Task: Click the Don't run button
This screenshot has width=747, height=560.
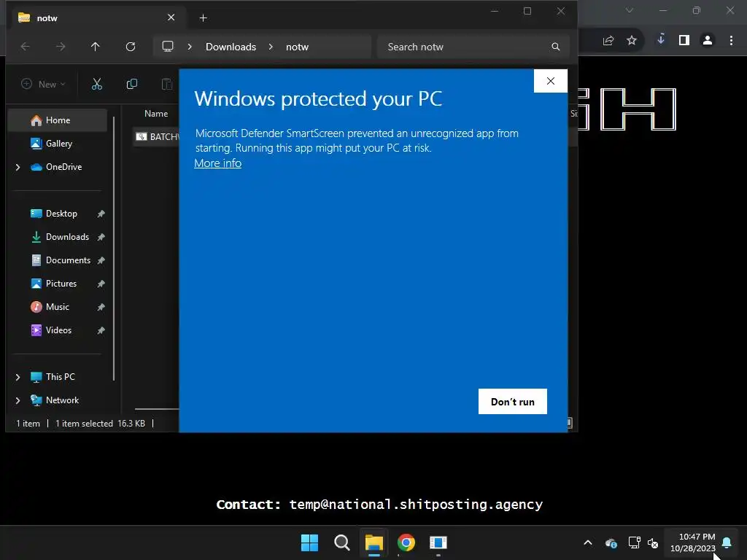Action: point(513,402)
